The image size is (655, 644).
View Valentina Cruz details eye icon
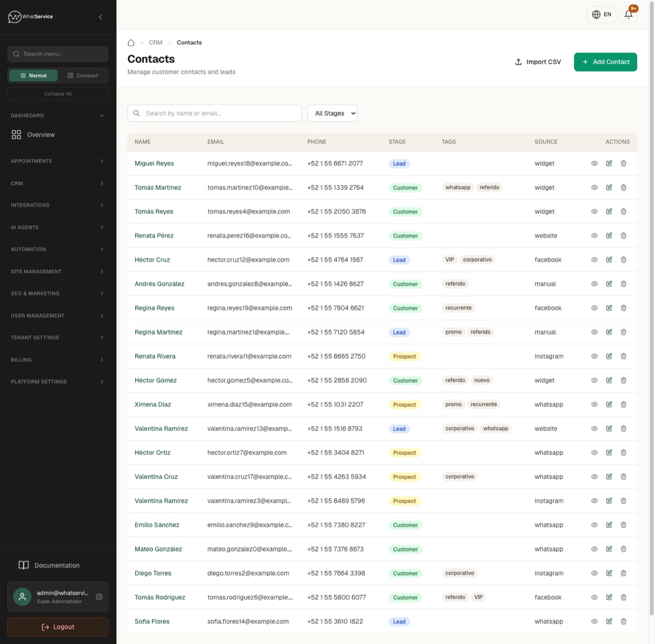594,477
